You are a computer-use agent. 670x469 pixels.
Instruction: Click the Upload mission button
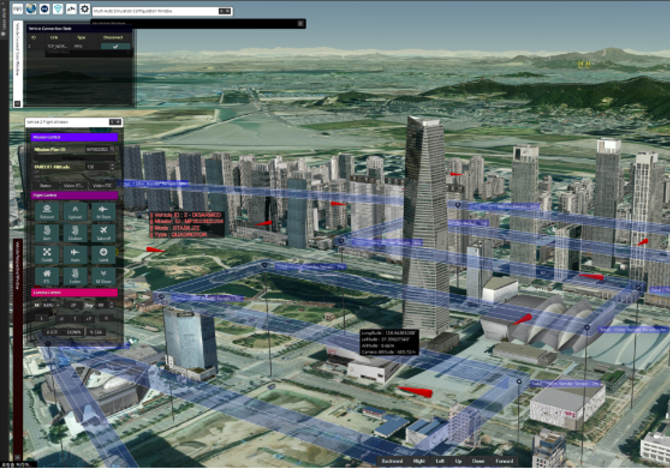76,212
